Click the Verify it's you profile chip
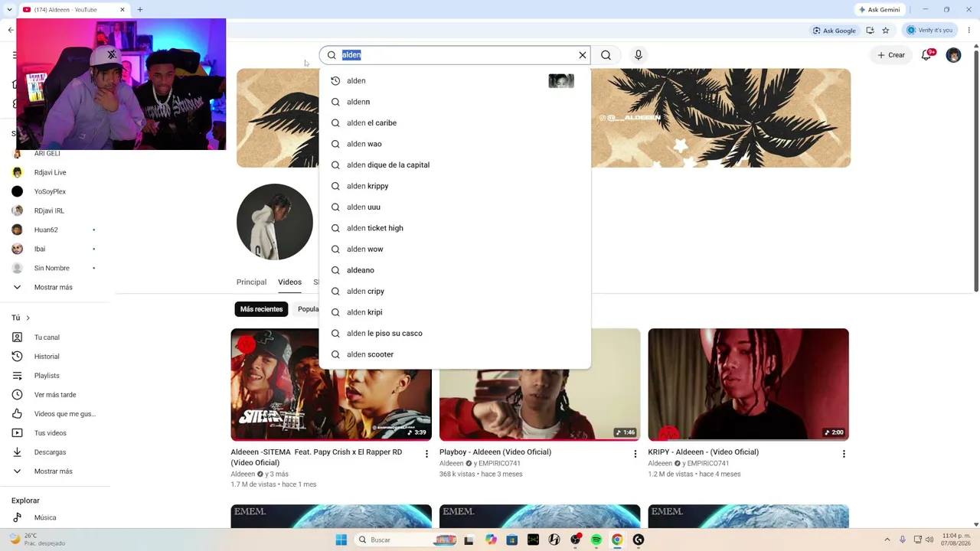The width and height of the screenshot is (980, 551). pyautogui.click(x=929, y=31)
